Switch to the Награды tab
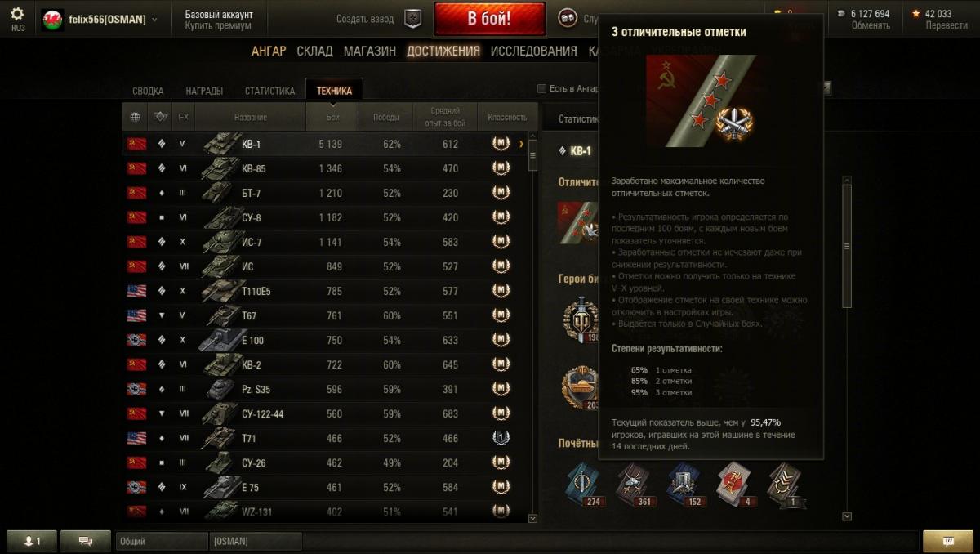 [204, 92]
